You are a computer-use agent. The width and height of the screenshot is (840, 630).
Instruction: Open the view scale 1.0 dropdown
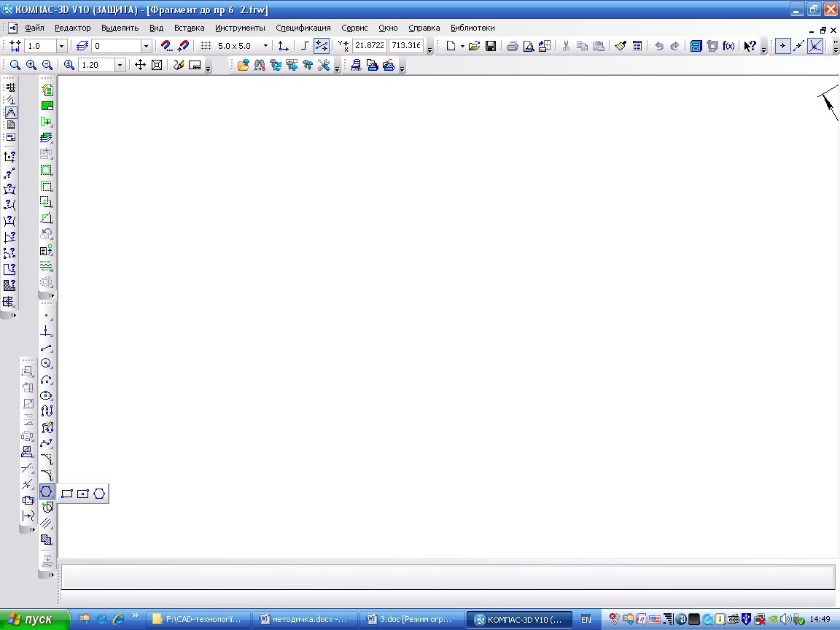point(61,46)
